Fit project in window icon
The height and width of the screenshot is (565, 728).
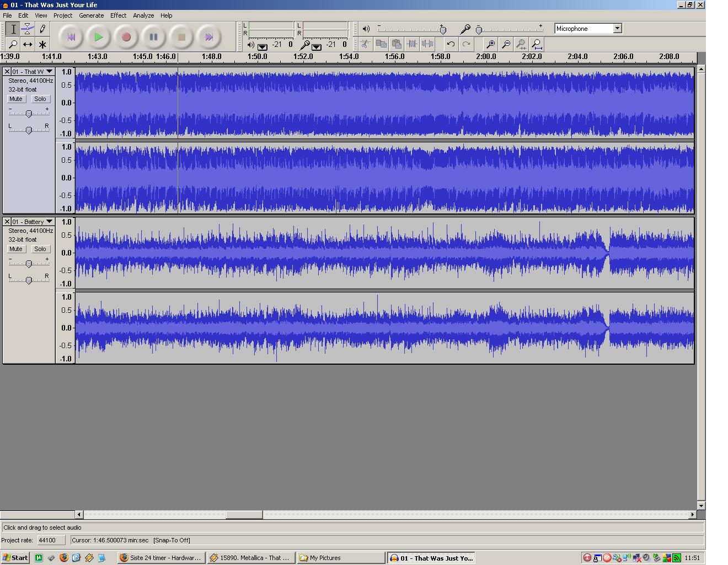(x=536, y=44)
